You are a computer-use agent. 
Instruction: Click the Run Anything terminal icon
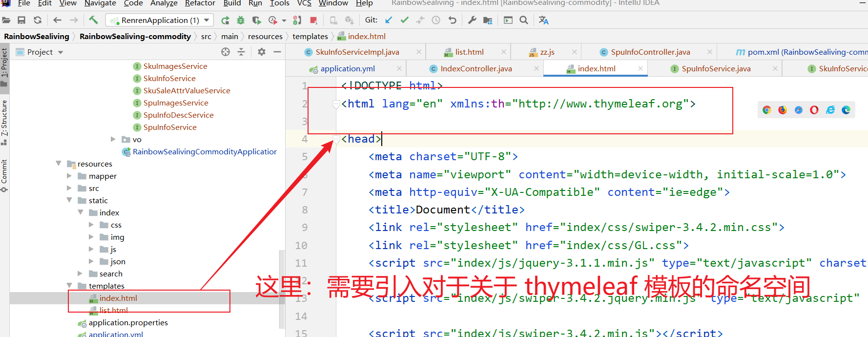(x=508, y=20)
